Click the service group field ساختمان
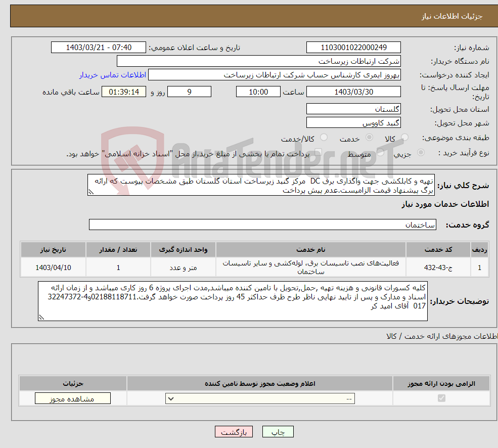498x448 pixels. tap(262, 225)
